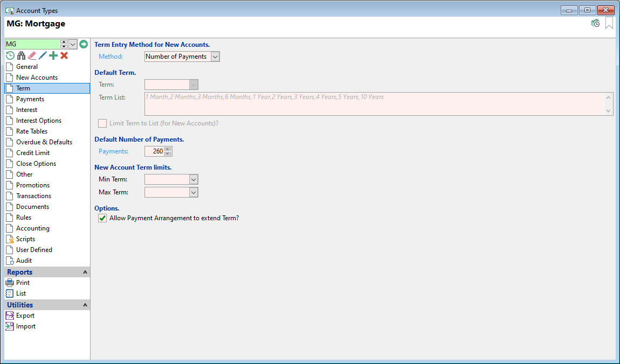The width and height of the screenshot is (620, 364).
Task: Click the Payments number field
Action: pyautogui.click(x=155, y=151)
